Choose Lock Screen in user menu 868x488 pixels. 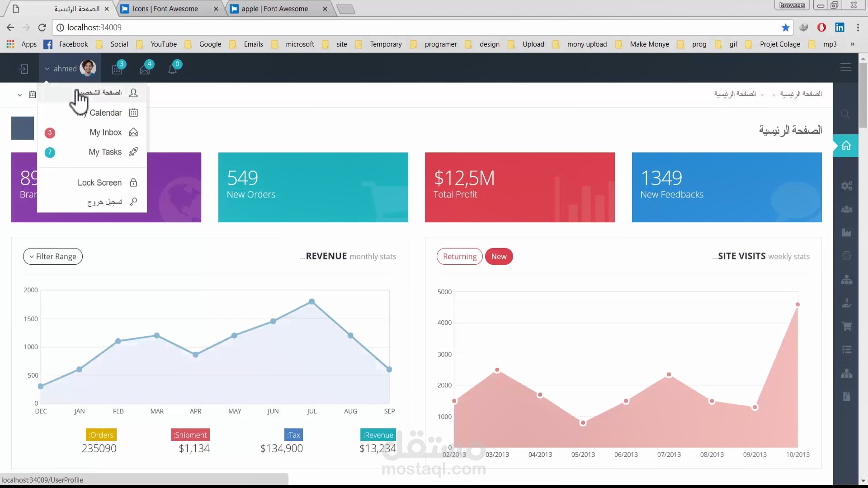(x=99, y=183)
